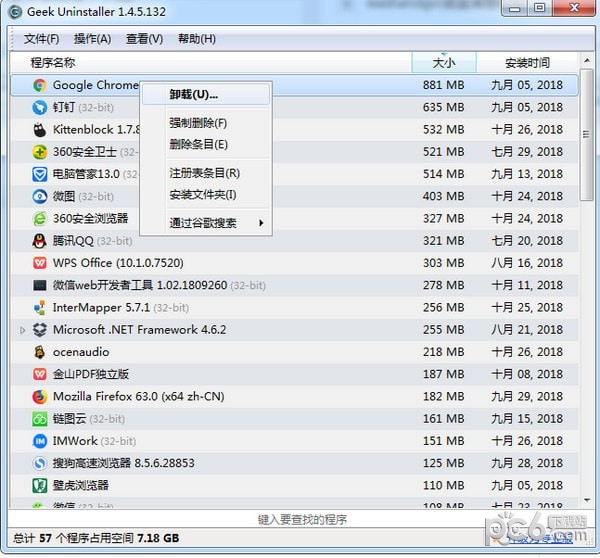Select the 金山PDF独立版 program name
Image resolution: width=600 pixels, height=558 pixels.
click(x=91, y=374)
